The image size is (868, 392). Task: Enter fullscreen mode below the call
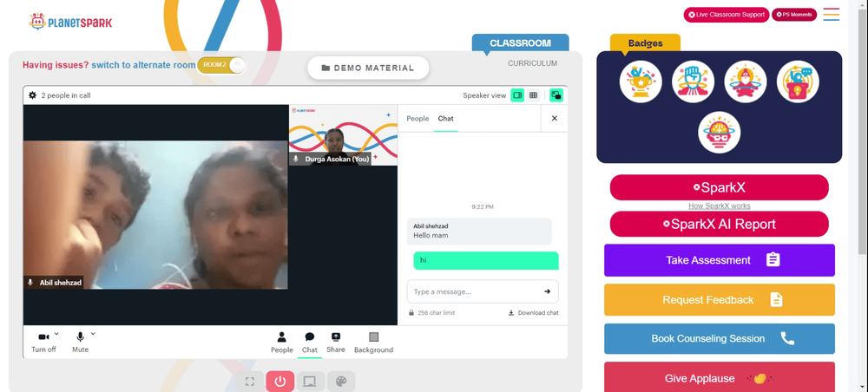[250, 382]
